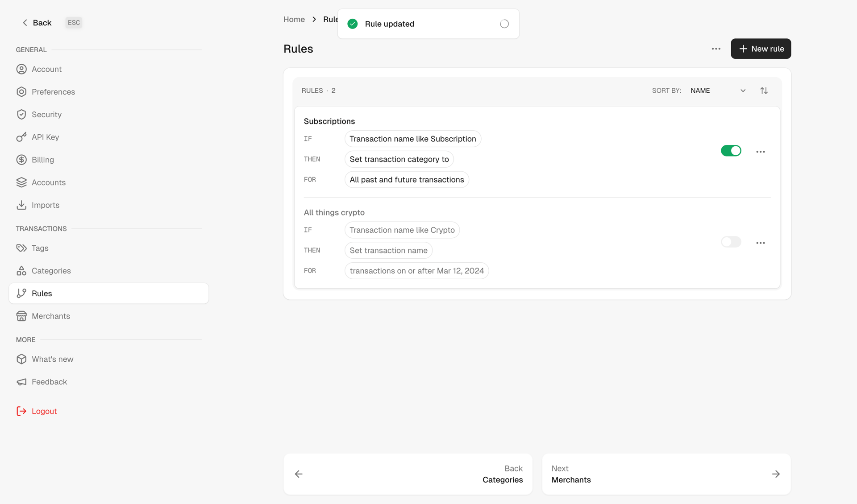Open the Security settings icon
The width and height of the screenshot is (857, 504).
(x=22, y=114)
